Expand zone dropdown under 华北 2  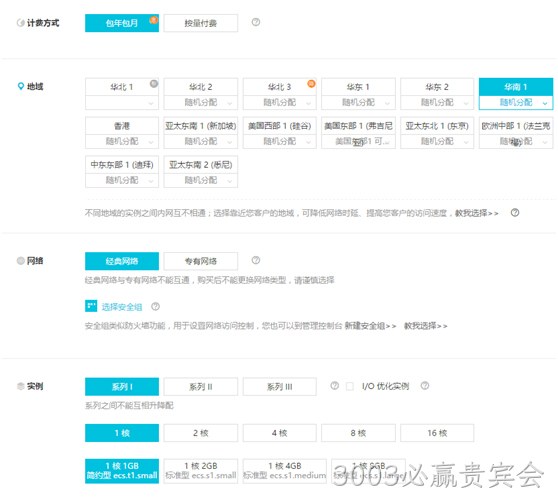point(201,103)
